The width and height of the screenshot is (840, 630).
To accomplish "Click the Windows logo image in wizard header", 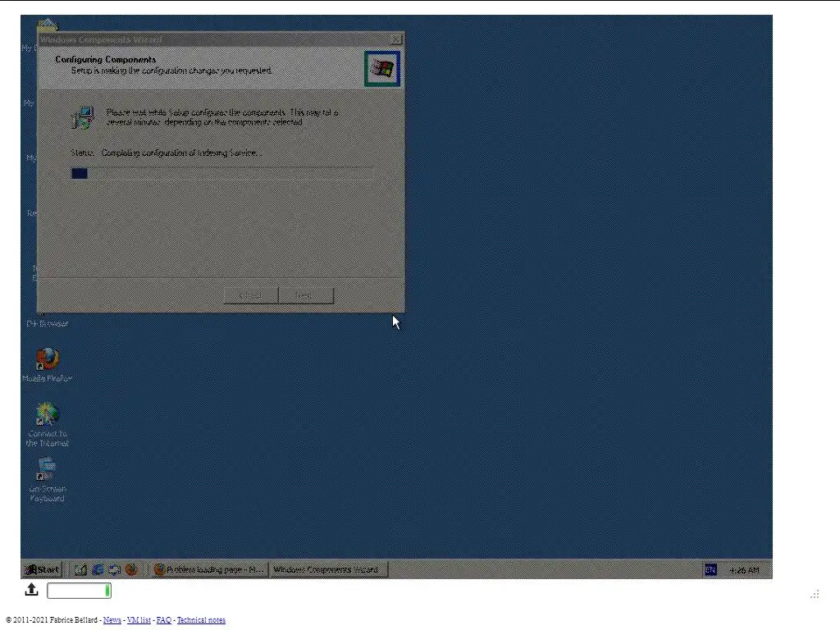I will click(x=382, y=69).
